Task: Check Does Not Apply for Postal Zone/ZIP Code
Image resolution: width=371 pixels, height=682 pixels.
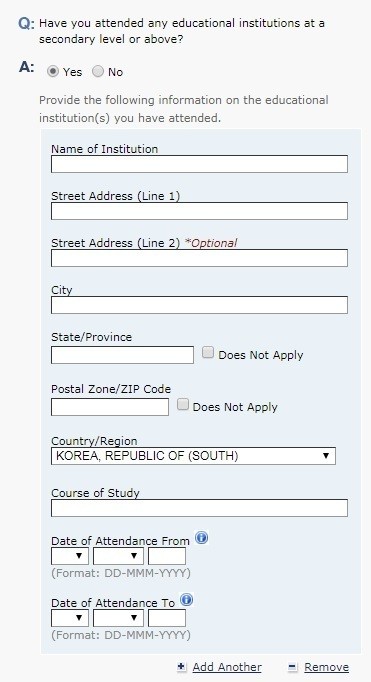Action: 183,405
